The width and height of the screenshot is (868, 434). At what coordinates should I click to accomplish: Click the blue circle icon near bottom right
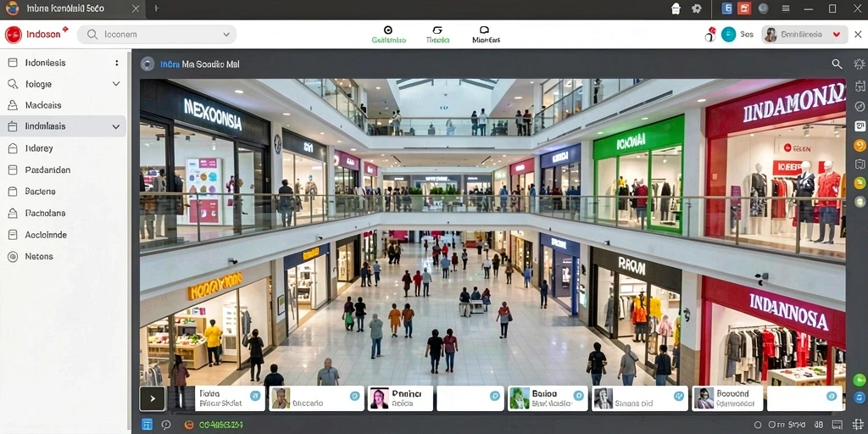point(860,398)
